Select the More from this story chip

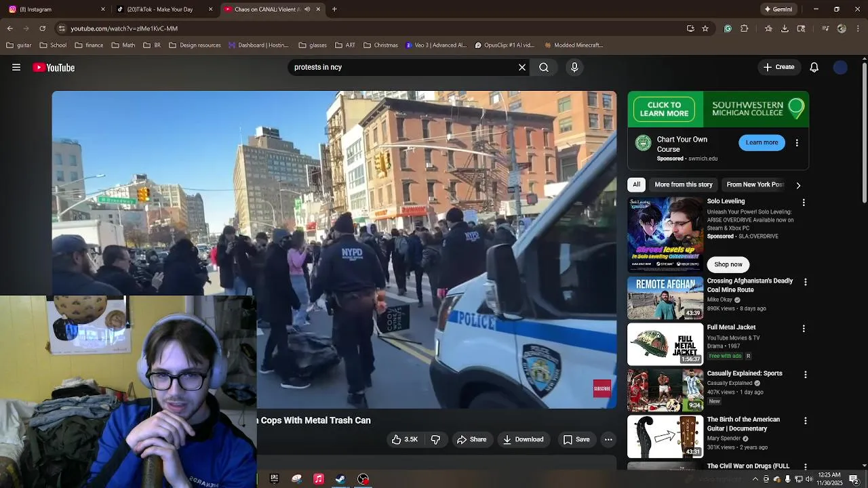[684, 184]
